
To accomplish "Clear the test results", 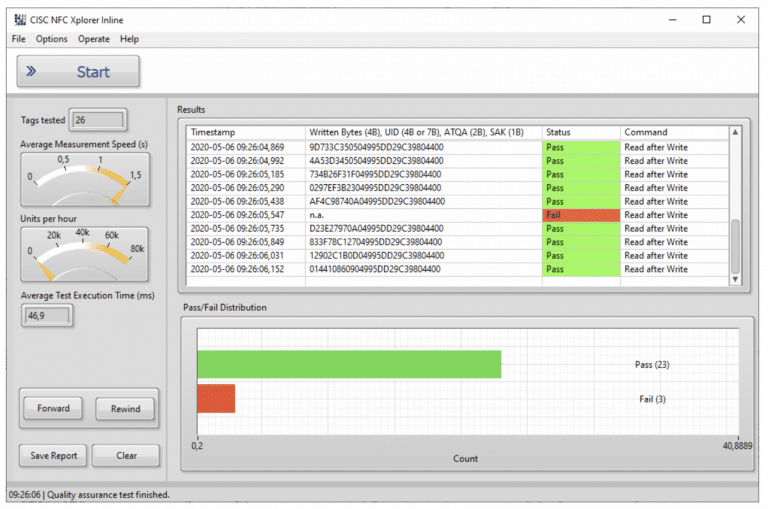I will coord(126,456).
